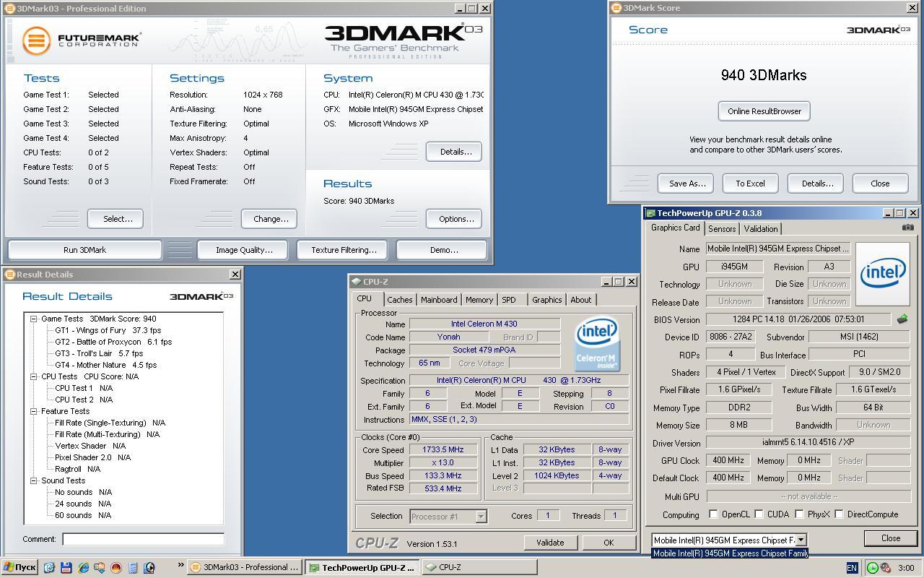Viewport: 924px width, 578px height.
Task: Click the Image Quality button
Action: [x=244, y=250]
